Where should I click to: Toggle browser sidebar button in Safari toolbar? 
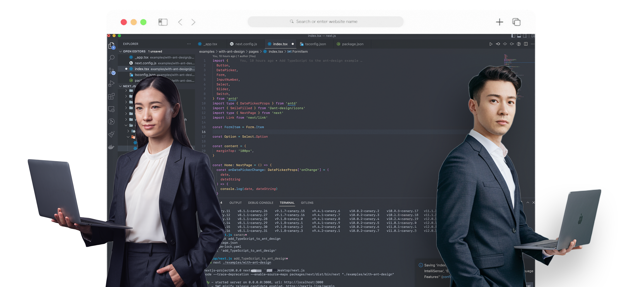point(163,22)
